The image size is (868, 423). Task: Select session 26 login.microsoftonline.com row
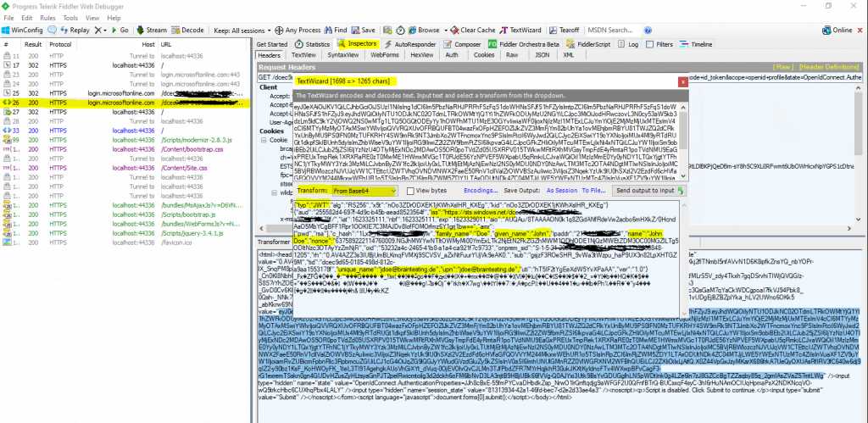[125, 103]
